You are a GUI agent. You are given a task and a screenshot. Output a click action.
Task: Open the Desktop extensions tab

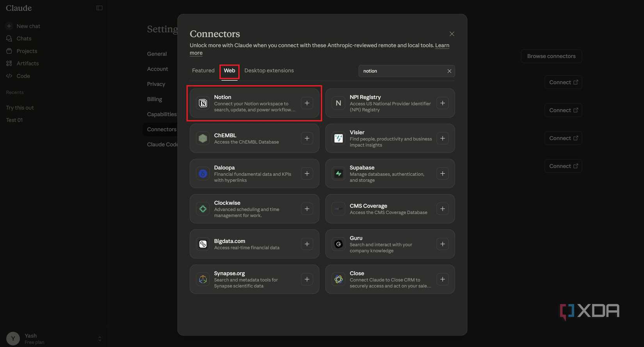click(x=269, y=71)
